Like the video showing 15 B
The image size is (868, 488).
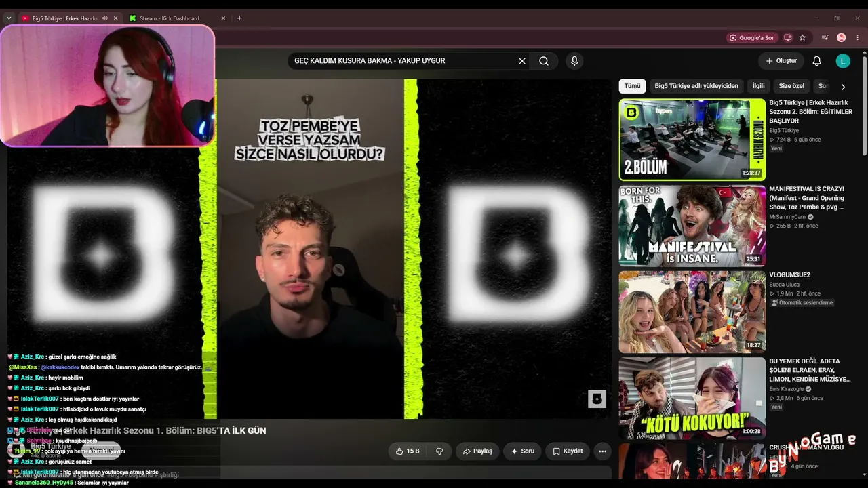(408, 451)
